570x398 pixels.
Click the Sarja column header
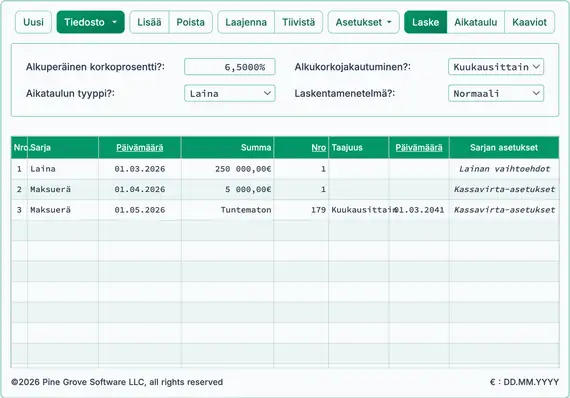coord(63,148)
